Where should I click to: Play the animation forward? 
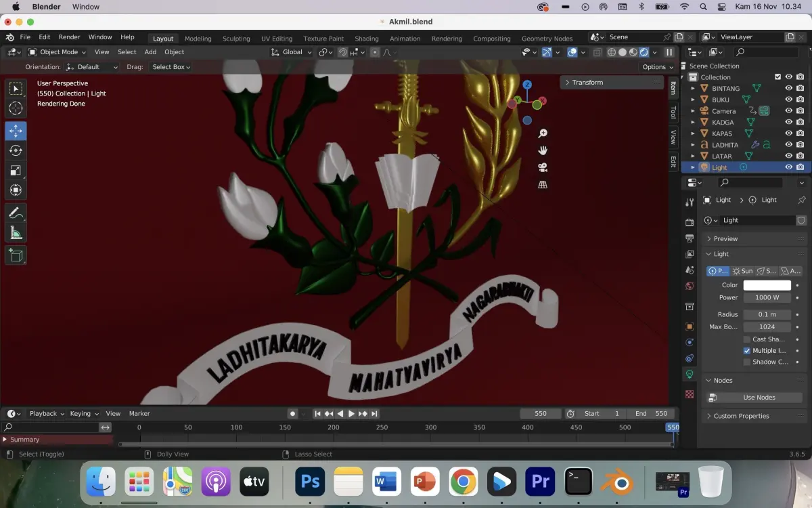(351, 413)
